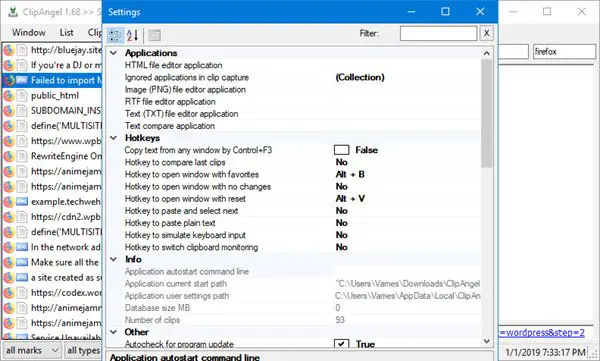The width and height of the screenshot is (600, 361).
Task: Collapse the Other category
Action: point(114,332)
